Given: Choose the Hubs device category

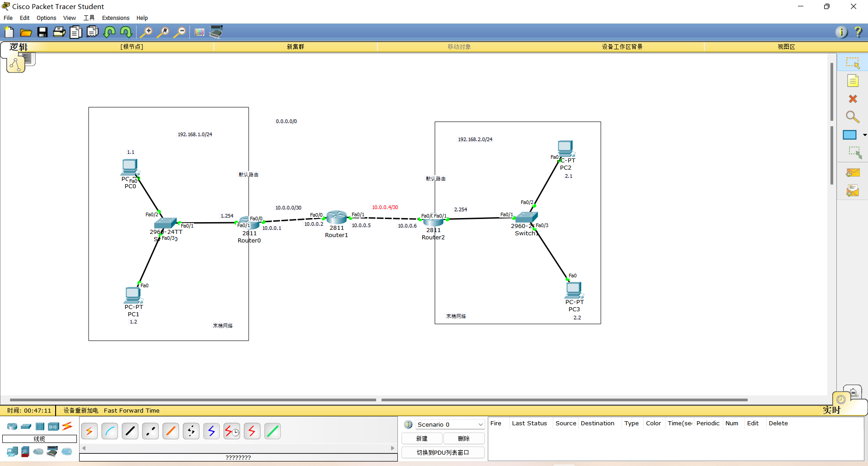Looking at the screenshot, I should tap(40, 426).
